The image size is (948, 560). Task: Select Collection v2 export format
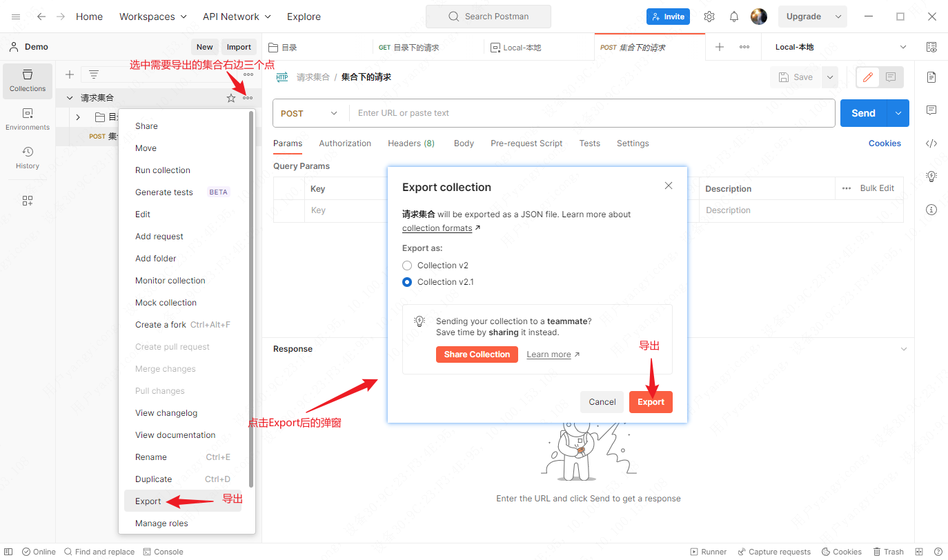(407, 266)
